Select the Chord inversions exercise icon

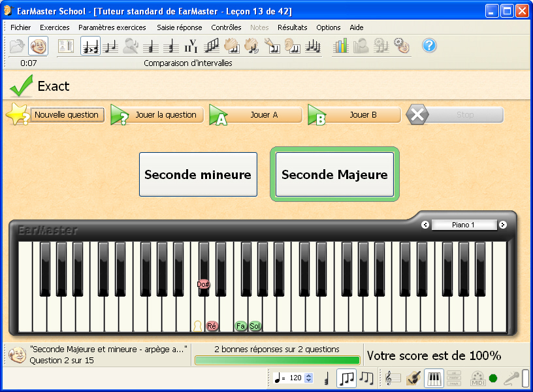coord(171,46)
